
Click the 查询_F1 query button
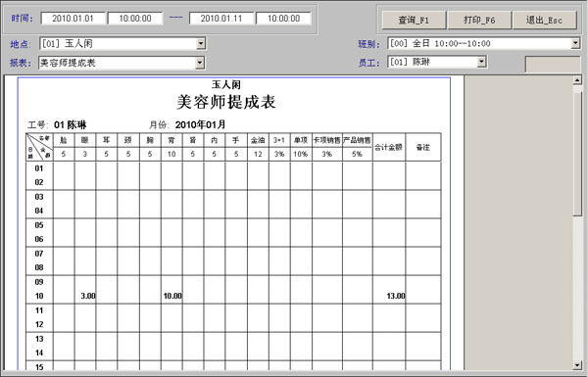[414, 20]
